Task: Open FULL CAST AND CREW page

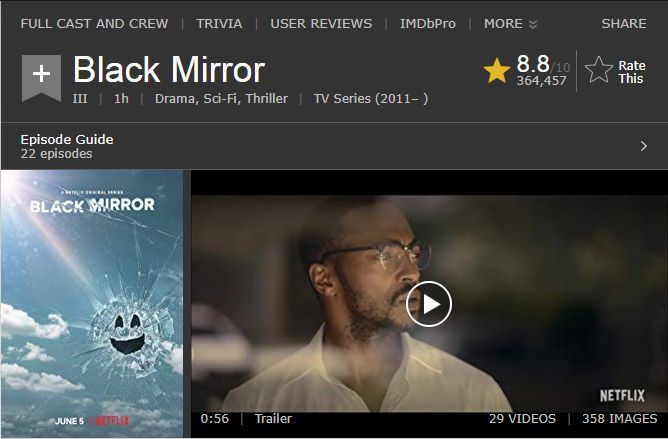Action: pyautogui.click(x=94, y=23)
